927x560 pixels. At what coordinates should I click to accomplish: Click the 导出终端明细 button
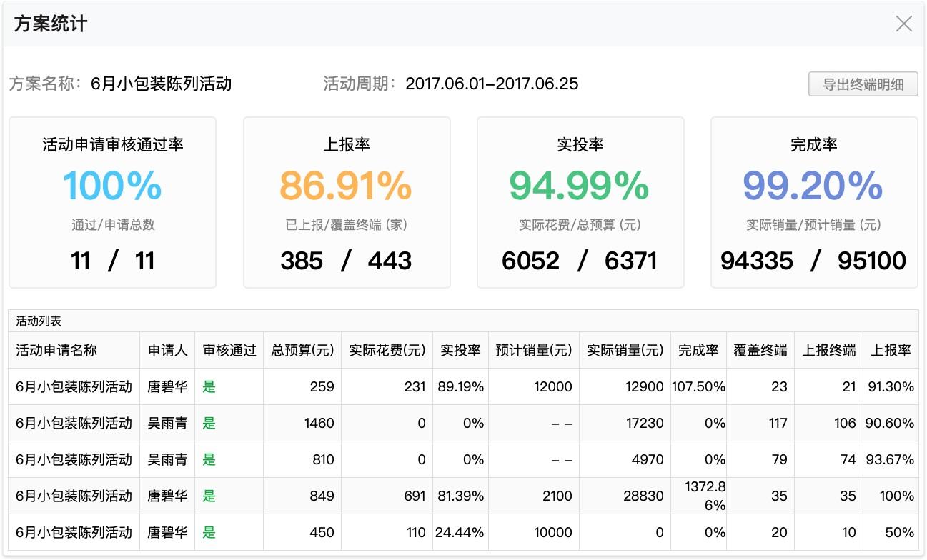coord(863,84)
